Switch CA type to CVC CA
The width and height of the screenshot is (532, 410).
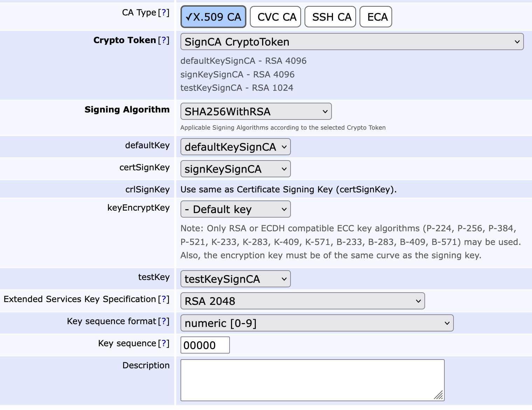[275, 16]
